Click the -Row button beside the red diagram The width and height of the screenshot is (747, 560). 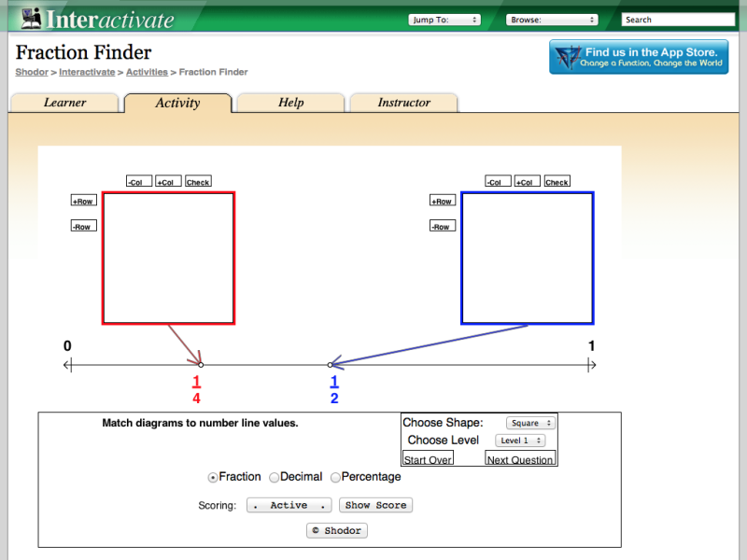point(83,225)
